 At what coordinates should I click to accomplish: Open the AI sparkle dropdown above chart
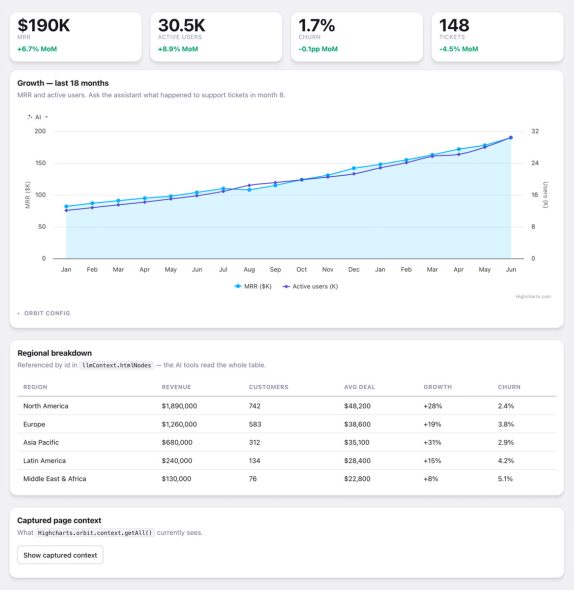pos(38,117)
